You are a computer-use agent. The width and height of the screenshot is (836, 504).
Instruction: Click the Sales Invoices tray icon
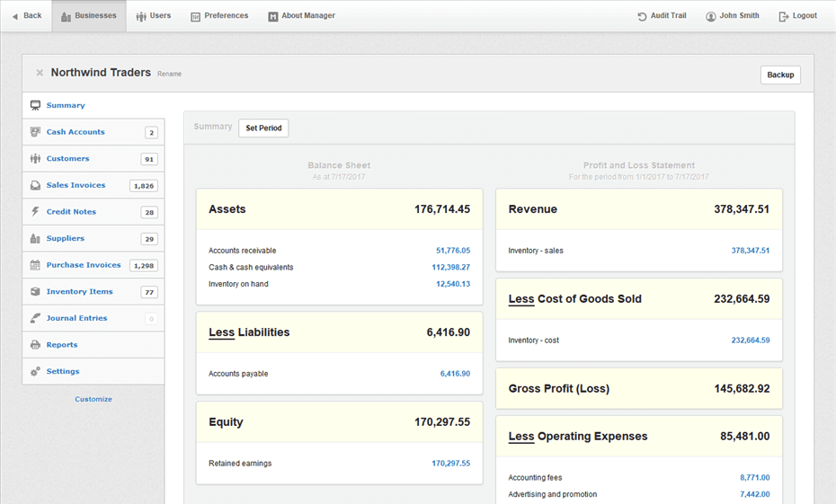tap(35, 186)
